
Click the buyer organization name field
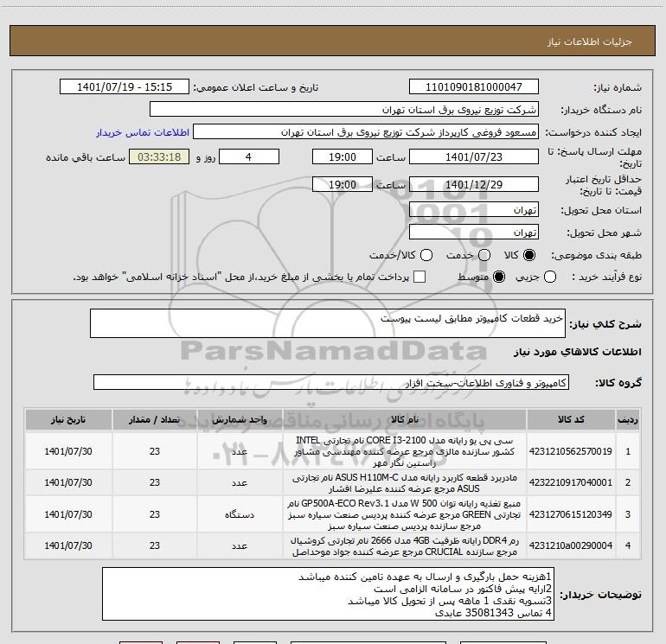coord(344,109)
